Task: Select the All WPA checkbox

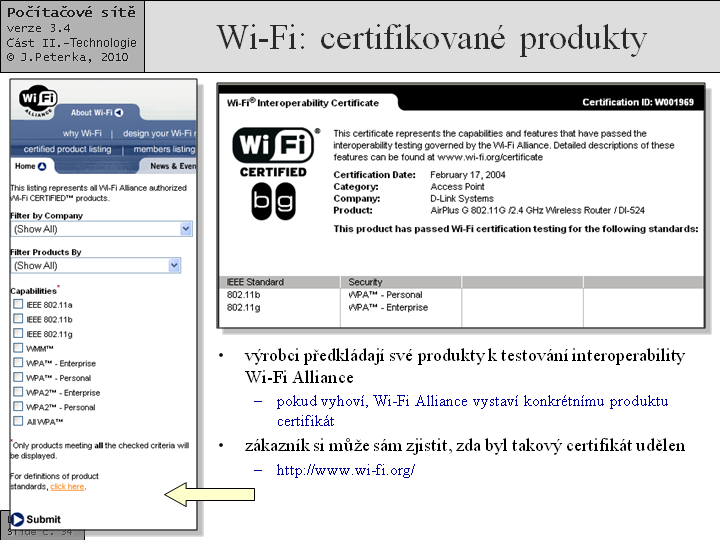Action: tap(18, 421)
